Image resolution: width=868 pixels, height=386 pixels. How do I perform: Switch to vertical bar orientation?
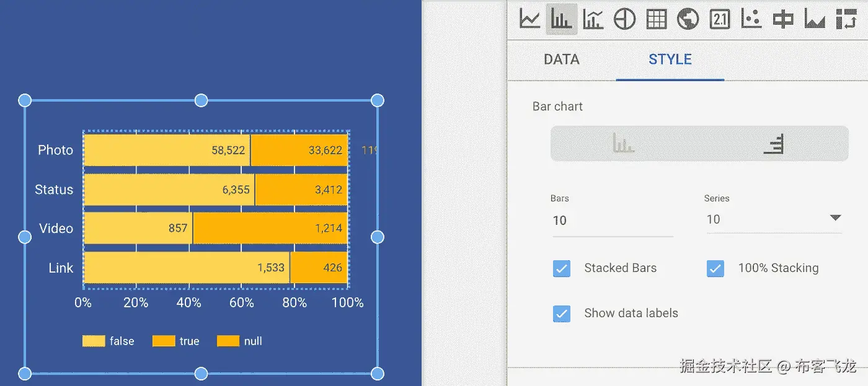coord(624,144)
